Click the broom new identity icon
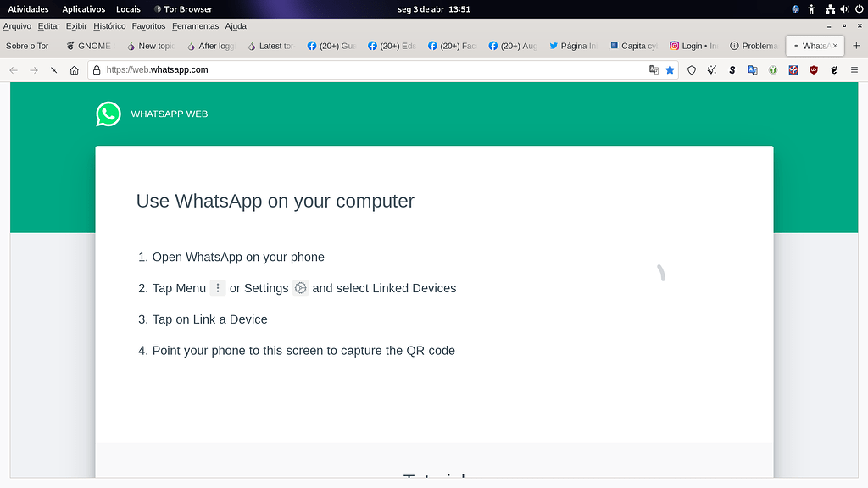Viewport: 868px width, 488px height. (712, 70)
